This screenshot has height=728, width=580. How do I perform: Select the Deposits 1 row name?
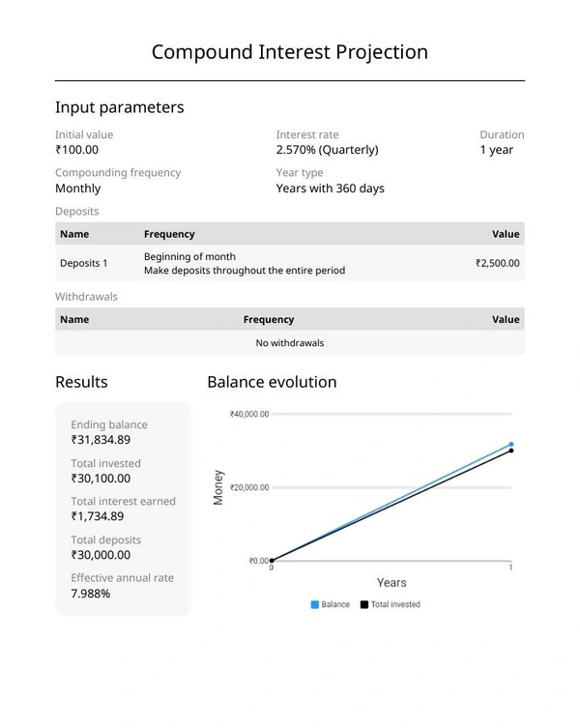(84, 263)
